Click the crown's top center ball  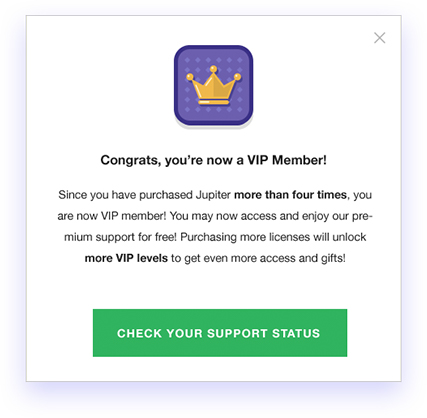(213, 69)
